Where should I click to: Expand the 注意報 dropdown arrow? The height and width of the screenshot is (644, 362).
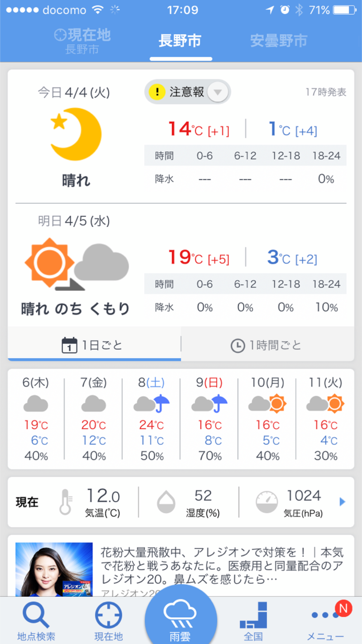pyautogui.click(x=218, y=92)
